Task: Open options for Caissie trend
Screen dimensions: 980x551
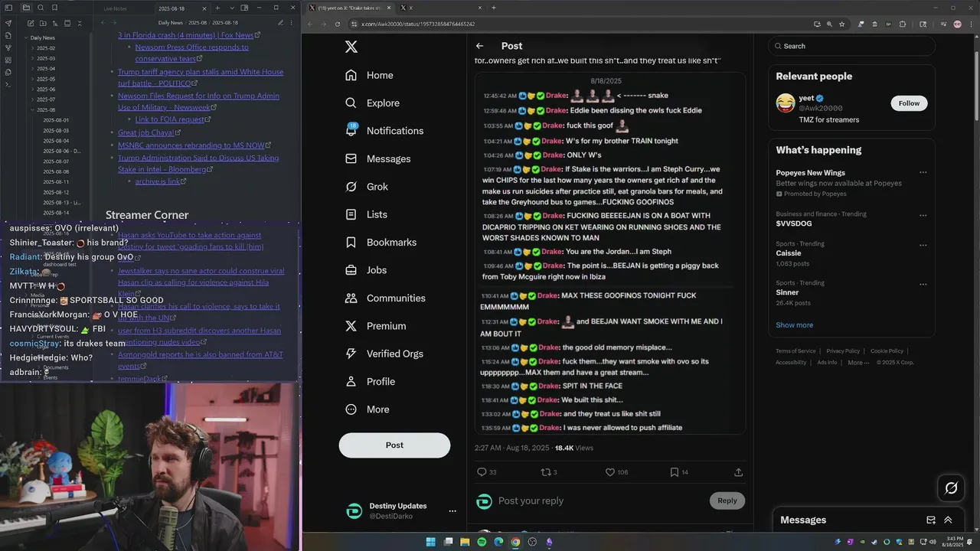Action: coord(923,244)
